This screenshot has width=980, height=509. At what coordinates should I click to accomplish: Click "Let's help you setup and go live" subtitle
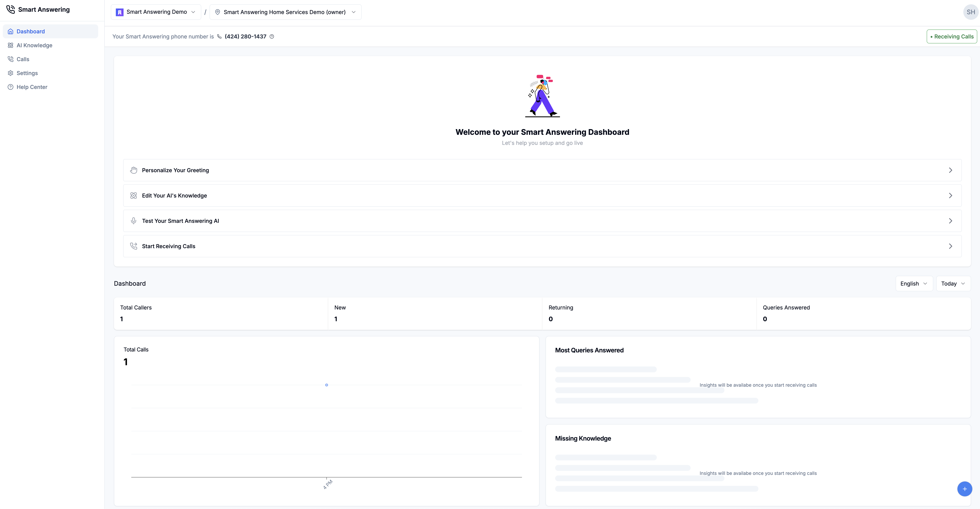tap(542, 143)
